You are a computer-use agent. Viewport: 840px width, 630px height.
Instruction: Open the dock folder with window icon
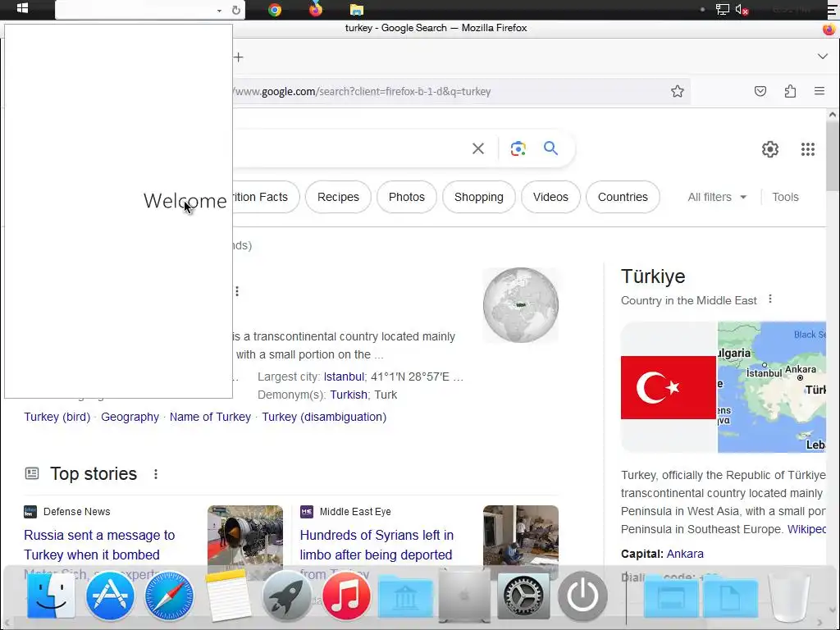671,597
